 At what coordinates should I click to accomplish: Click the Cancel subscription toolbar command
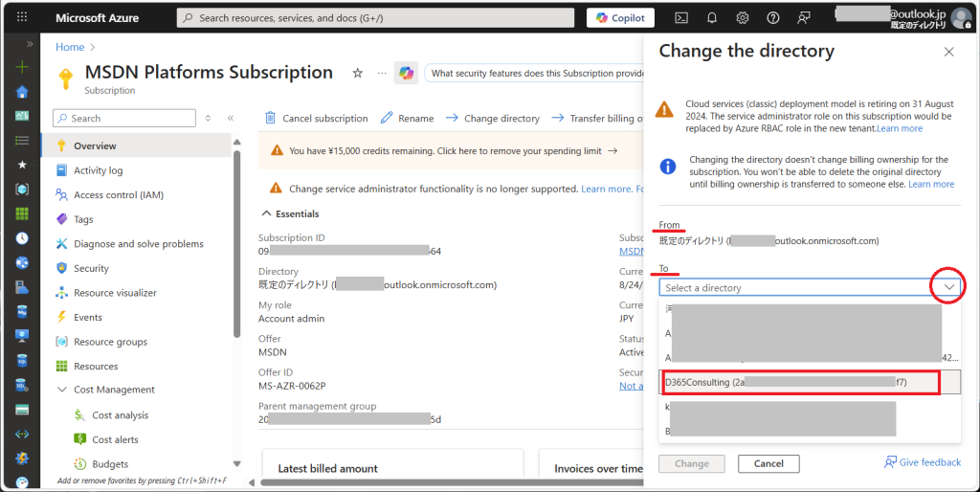click(x=316, y=119)
